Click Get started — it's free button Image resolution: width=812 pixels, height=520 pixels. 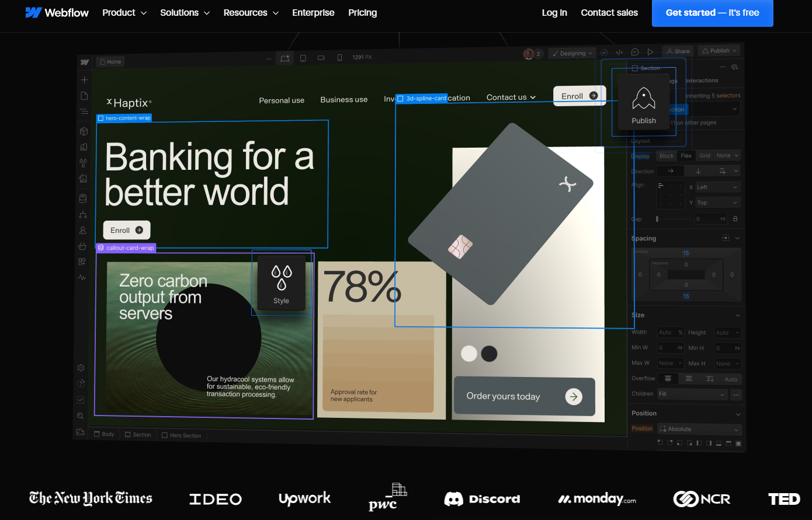713,13
